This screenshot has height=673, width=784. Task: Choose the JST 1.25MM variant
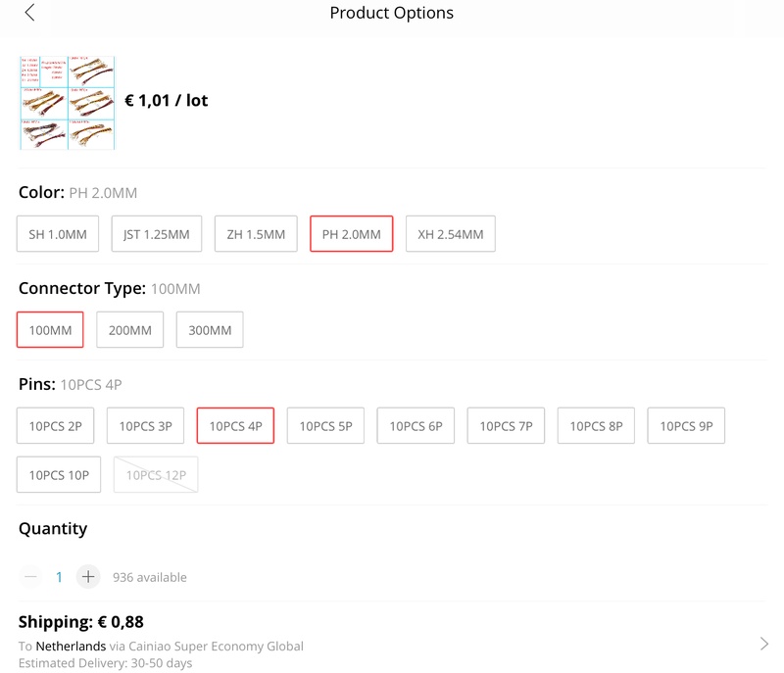(x=157, y=234)
